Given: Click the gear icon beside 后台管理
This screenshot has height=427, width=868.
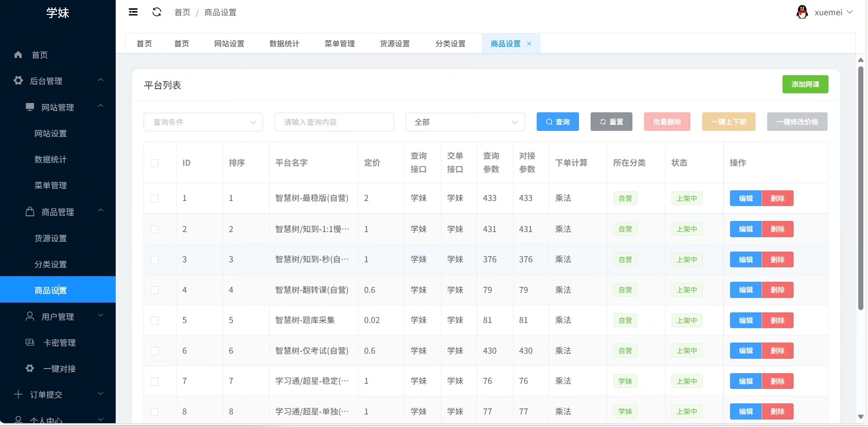Looking at the screenshot, I should pos(18,81).
